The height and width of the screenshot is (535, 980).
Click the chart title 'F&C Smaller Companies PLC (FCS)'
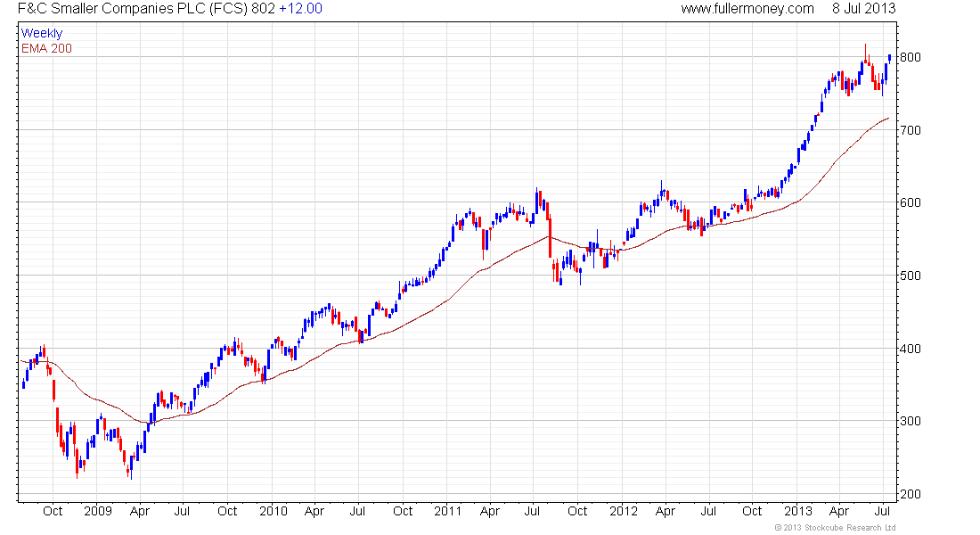pyautogui.click(x=133, y=9)
